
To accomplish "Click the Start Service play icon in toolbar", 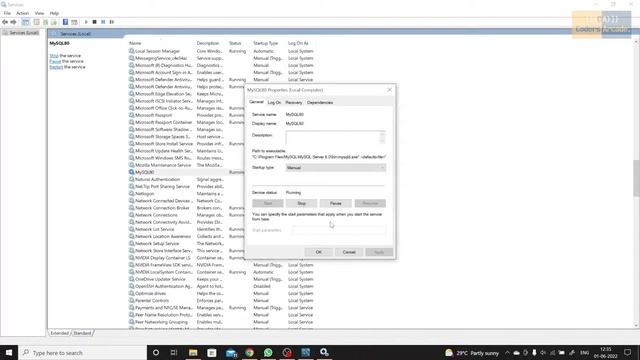I will pos(86,22).
